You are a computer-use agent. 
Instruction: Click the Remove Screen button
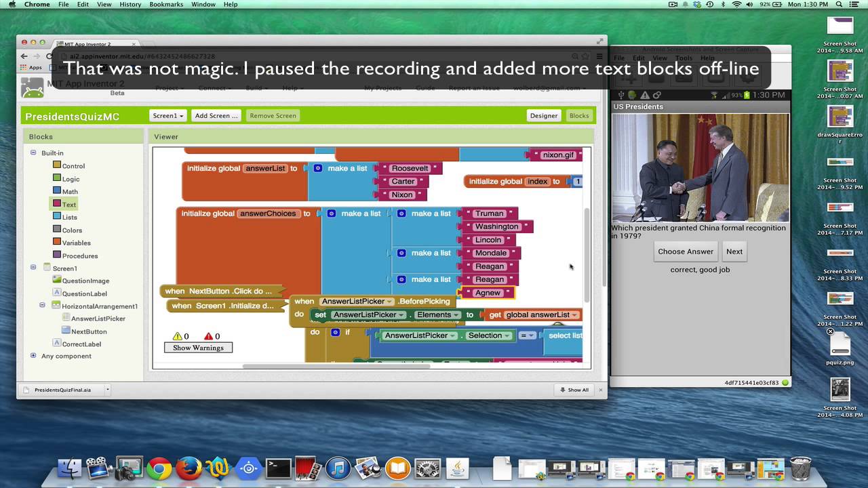[273, 116]
